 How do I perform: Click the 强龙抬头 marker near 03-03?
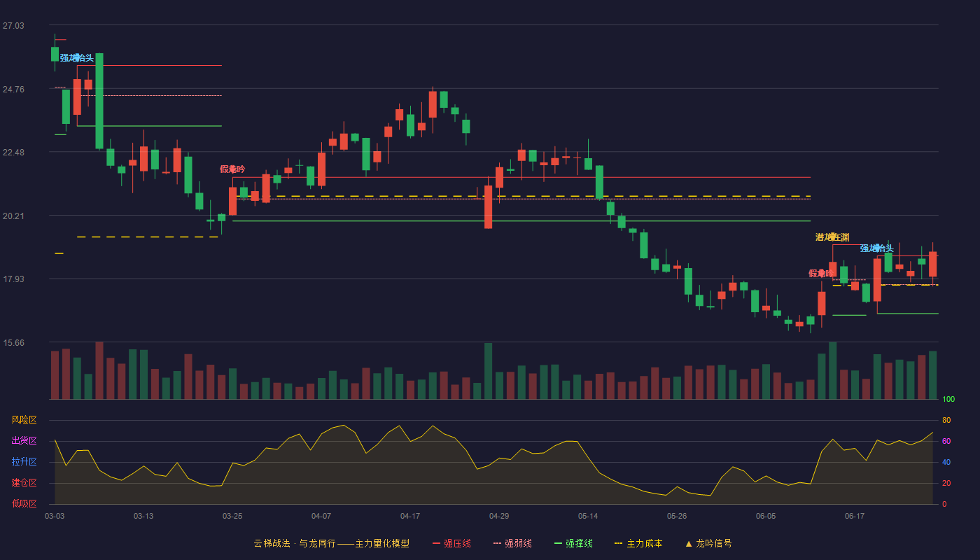pyautogui.click(x=76, y=58)
